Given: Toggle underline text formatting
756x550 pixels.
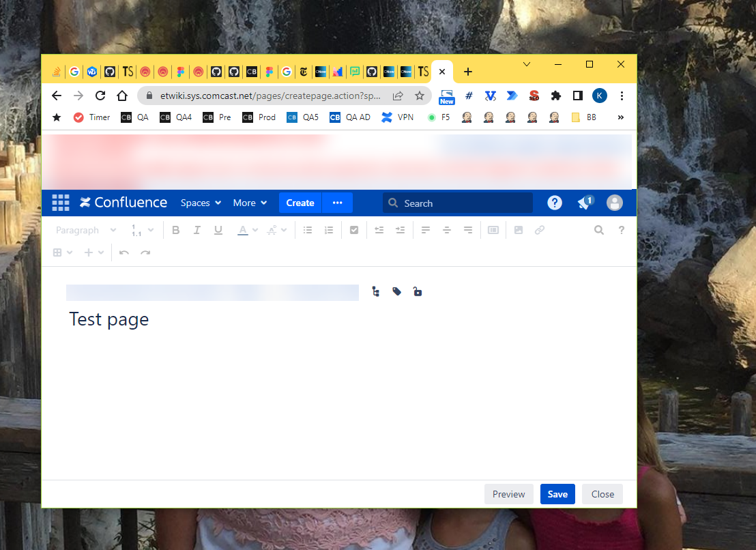Looking at the screenshot, I should coord(218,230).
